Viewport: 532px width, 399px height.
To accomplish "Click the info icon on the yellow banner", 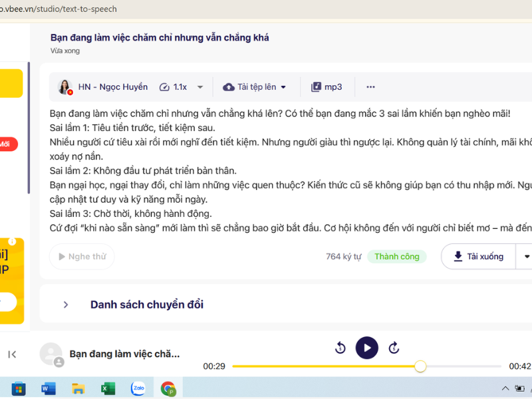I will 12,241.
